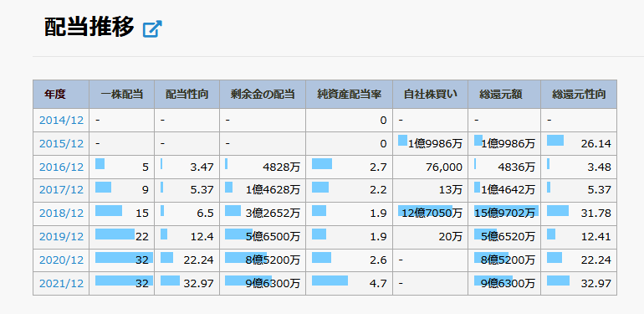Click the 自社株買い column header
Screen dimensions: 644x314
[431, 95]
